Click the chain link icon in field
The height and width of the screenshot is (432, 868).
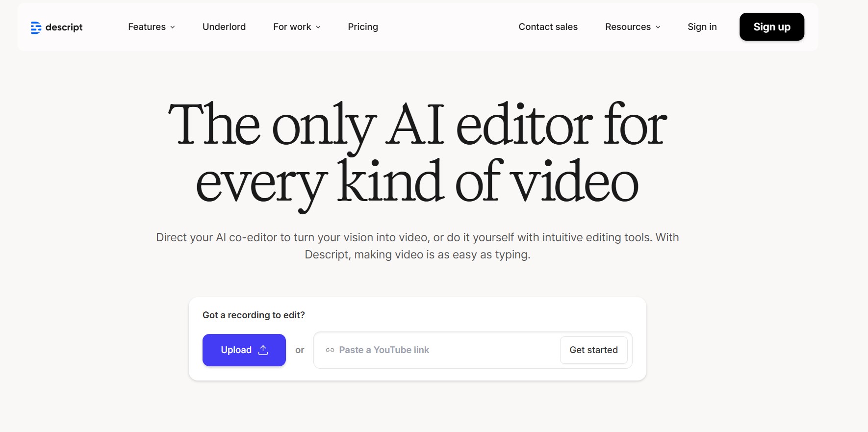pos(330,350)
